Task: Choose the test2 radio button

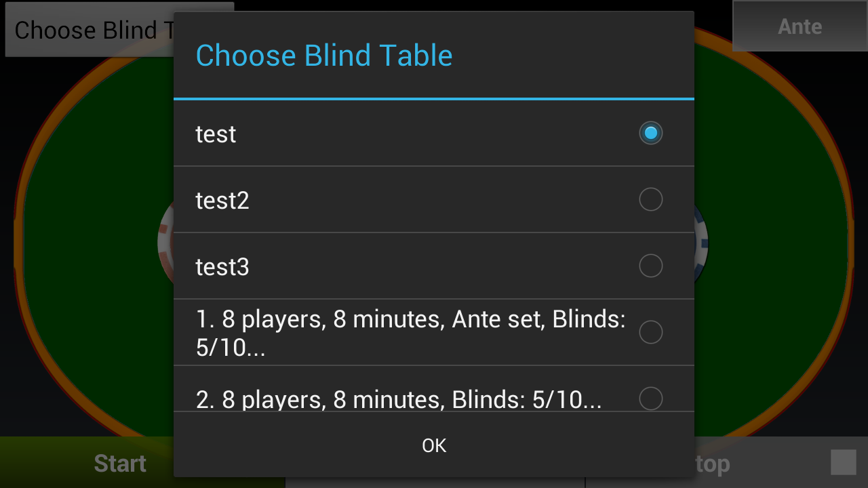Action: 650,199
